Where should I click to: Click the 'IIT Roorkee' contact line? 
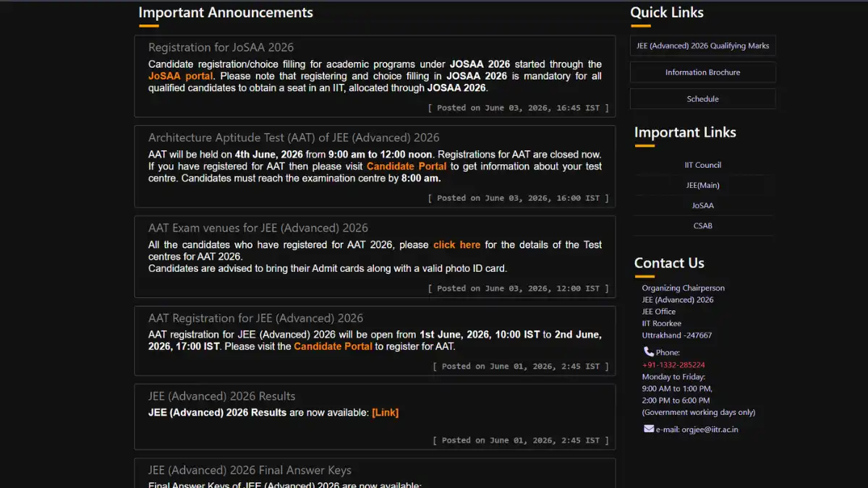[x=662, y=323]
